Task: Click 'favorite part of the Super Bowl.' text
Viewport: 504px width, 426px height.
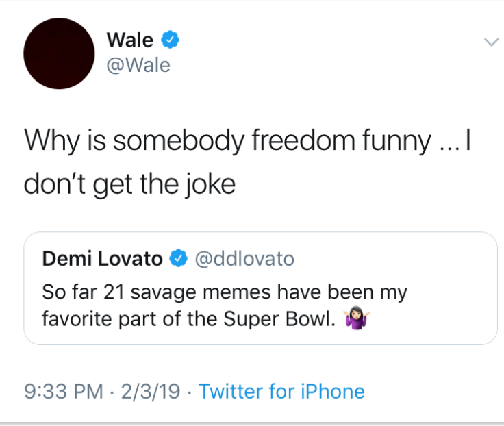Action: [x=189, y=319]
